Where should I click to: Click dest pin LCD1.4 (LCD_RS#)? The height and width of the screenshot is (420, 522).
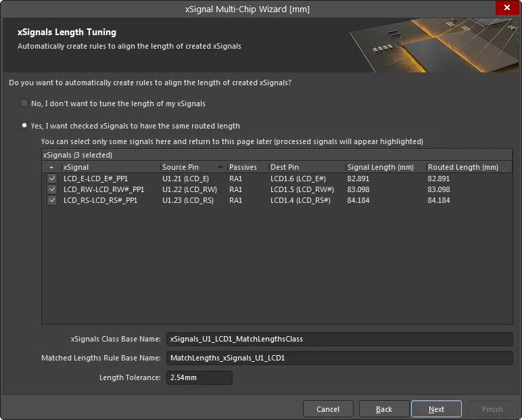[x=300, y=200]
